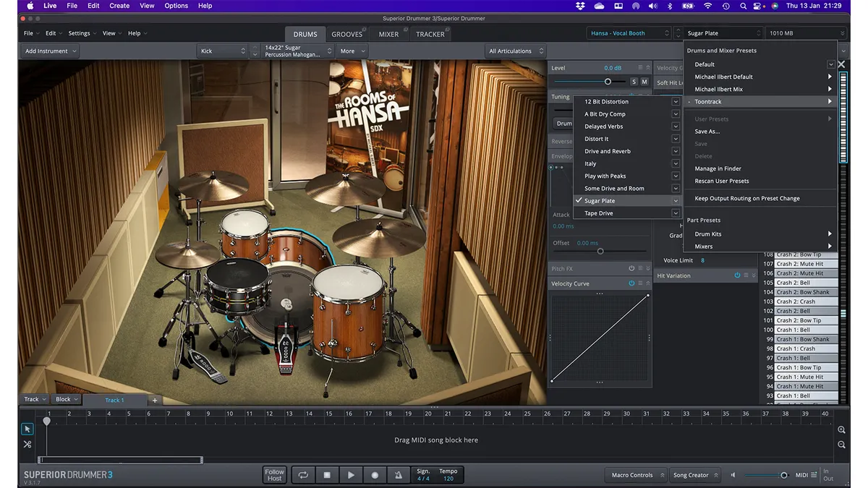Expand Song Creator panel

click(x=695, y=475)
